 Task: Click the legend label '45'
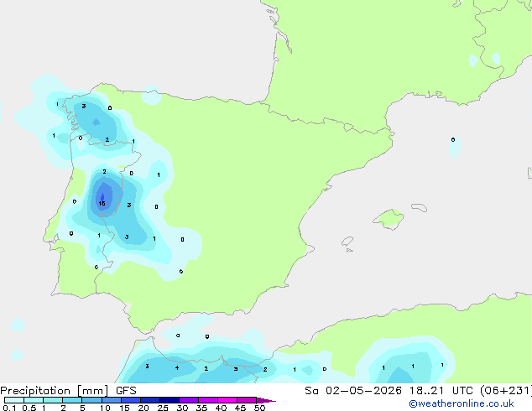(240, 408)
